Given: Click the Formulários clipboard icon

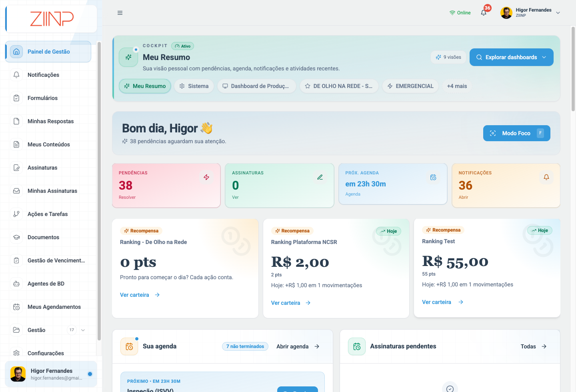Looking at the screenshot, I should coord(16,98).
